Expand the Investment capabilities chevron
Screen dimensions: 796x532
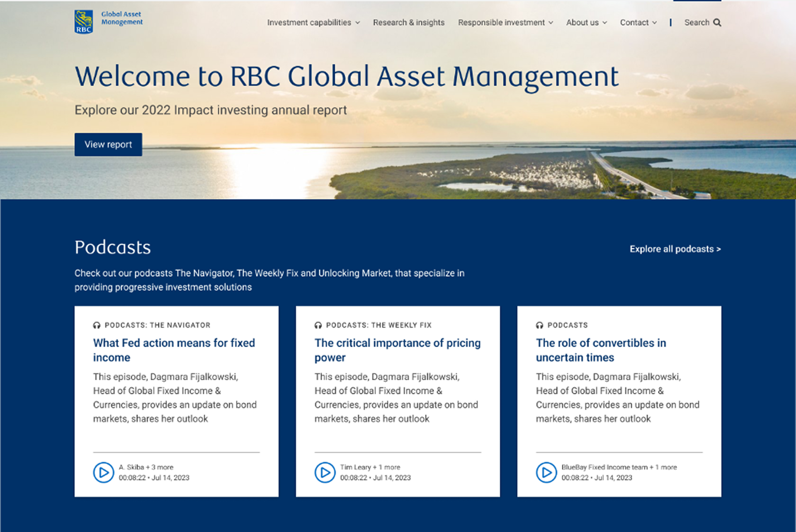click(x=357, y=23)
